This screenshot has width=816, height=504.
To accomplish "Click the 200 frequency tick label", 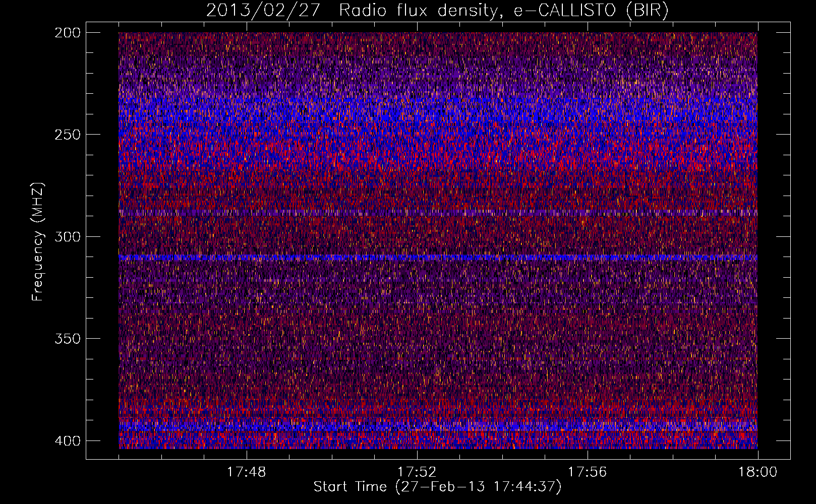I will 67,32.
